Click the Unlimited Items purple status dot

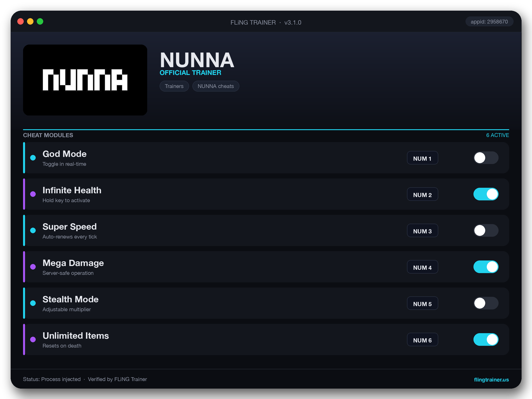tap(33, 339)
